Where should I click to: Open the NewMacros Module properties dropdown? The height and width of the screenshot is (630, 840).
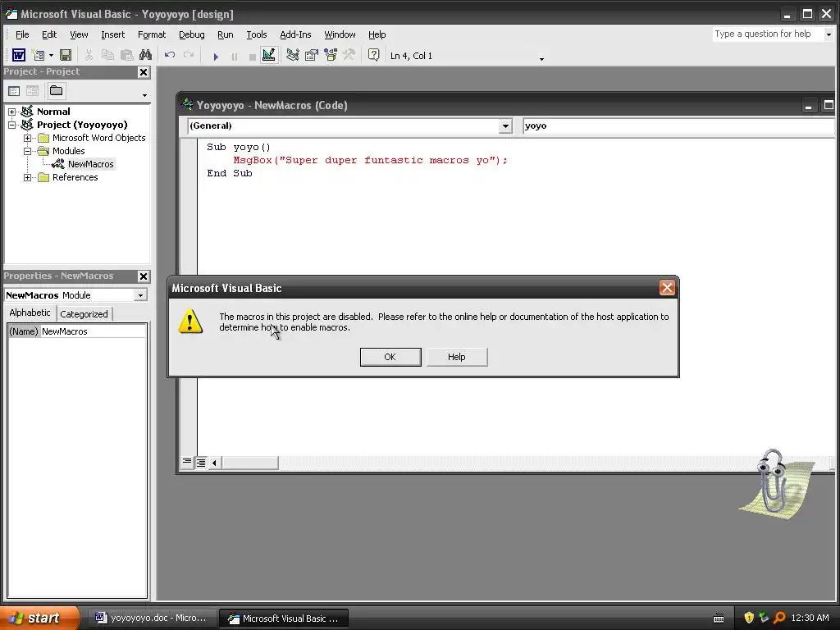pyautogui.click(x=140, y=295)
